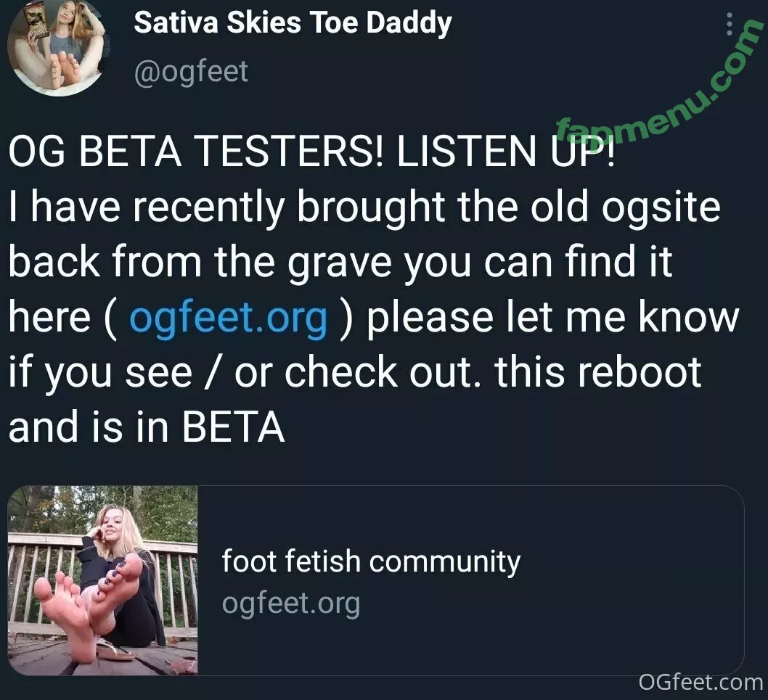
Task: Select the gray ogfeet.org card domain text
Action: click(291, 603)
